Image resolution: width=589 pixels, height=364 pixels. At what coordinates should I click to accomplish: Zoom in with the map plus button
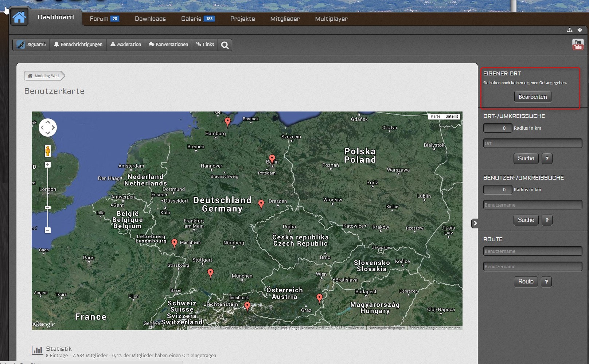48,165
